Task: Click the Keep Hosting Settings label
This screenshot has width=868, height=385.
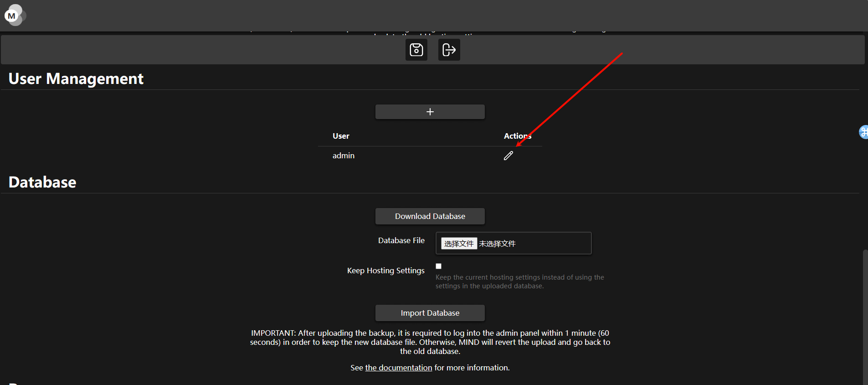Action: pos(385,271)
